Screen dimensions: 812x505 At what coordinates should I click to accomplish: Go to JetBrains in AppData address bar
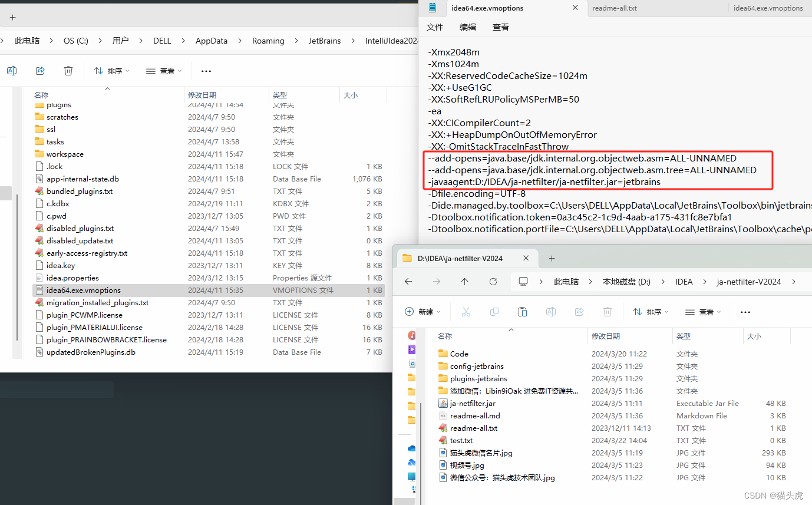coord(325,41)
